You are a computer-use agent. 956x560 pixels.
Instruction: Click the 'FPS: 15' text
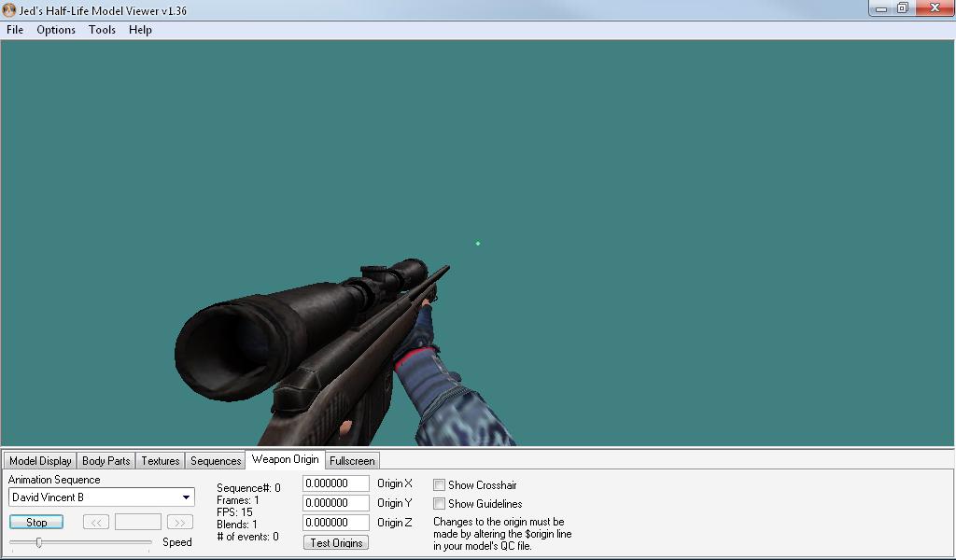point(234,512)
